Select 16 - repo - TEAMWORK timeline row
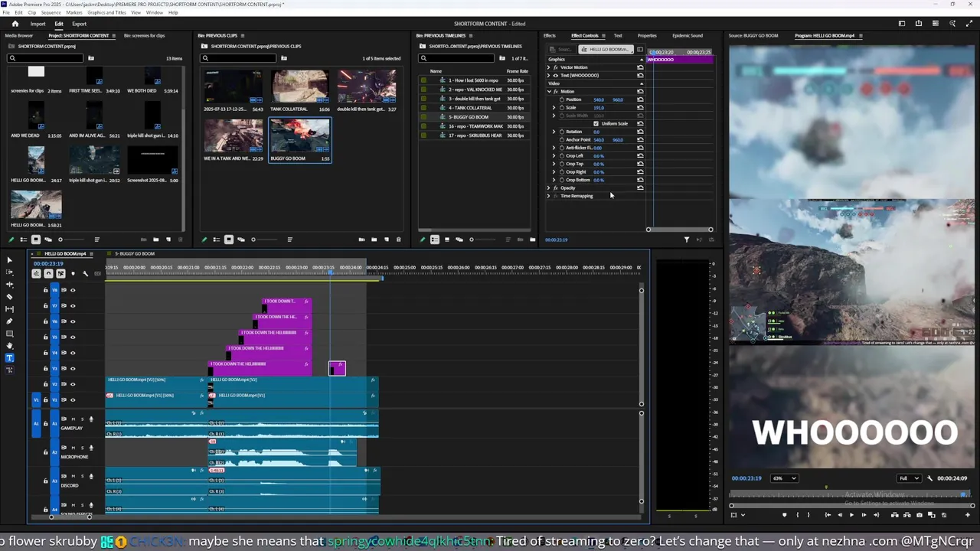The height and width of the screenshot is (551, 980). [475, 126]
